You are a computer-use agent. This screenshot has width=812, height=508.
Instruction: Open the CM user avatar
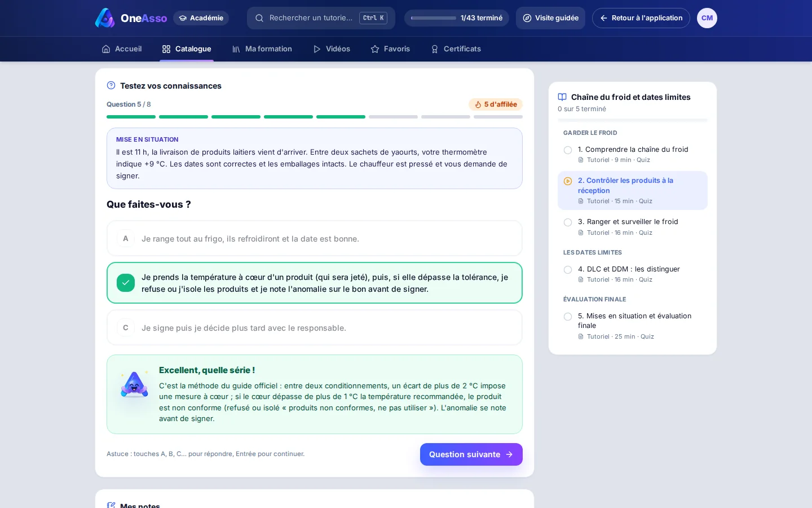coord(707,18)
